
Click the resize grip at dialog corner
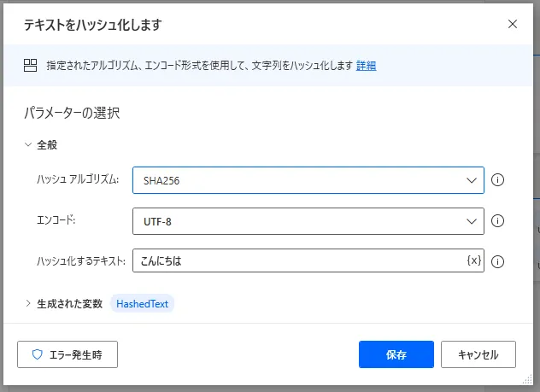tap(527, 379)
